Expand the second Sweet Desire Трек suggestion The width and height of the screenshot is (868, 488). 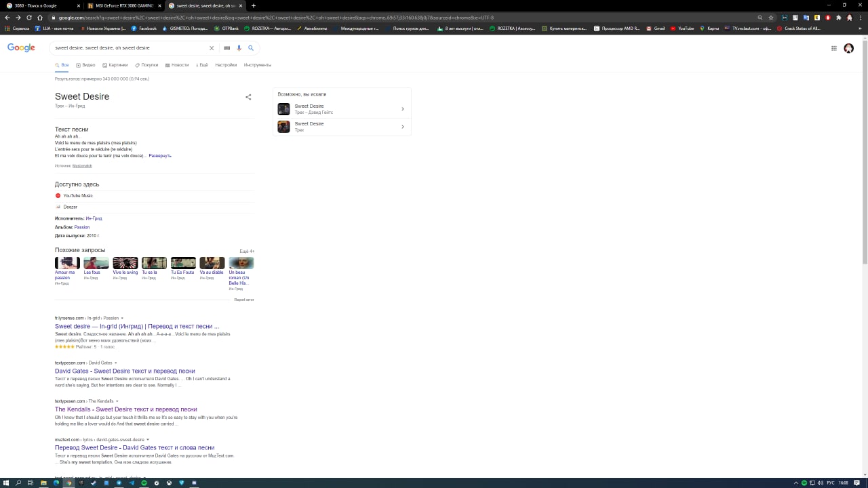[342, 126]
